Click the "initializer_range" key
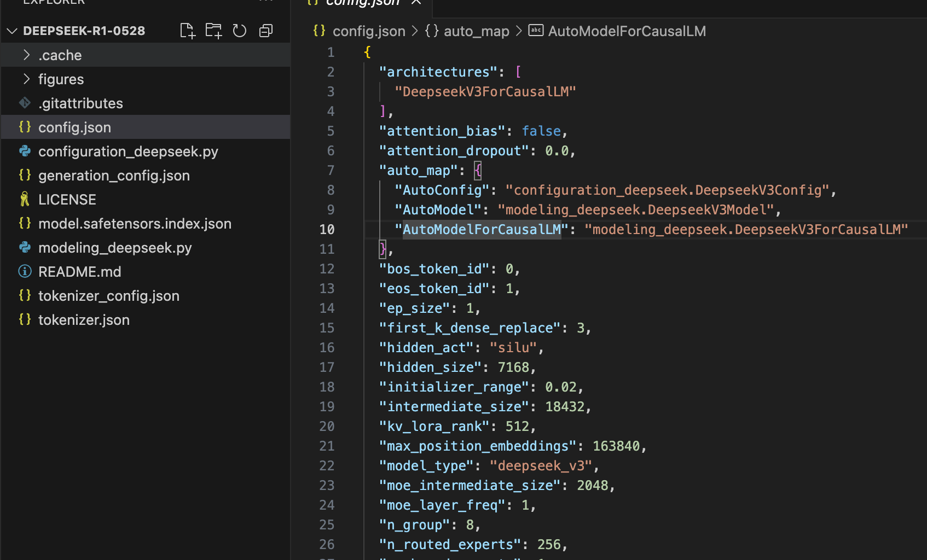Viewport: 927px width, 560px height. (454, 387)
